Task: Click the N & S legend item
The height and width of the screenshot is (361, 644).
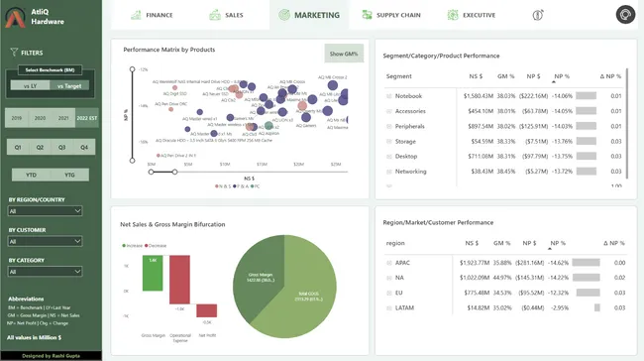Action: (223, 186)
